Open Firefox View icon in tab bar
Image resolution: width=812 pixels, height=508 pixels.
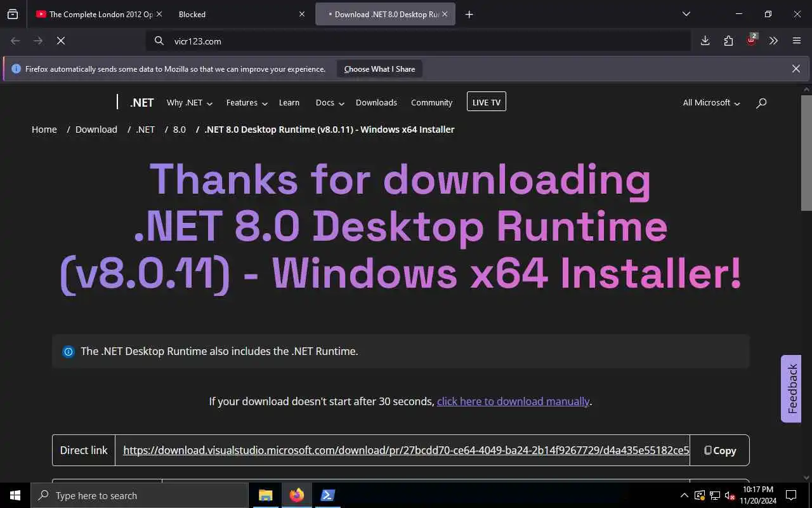(13, 14)
